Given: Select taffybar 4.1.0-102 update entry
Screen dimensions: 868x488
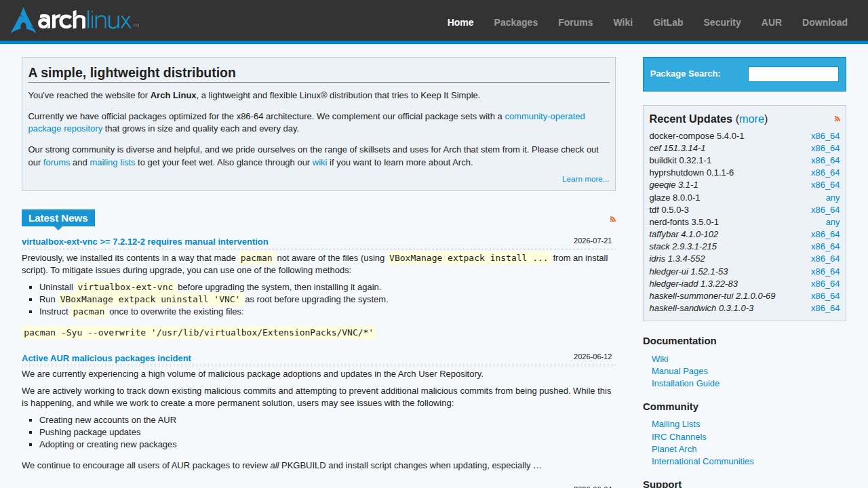Looking at the screenshot, I should coord(684,235).
